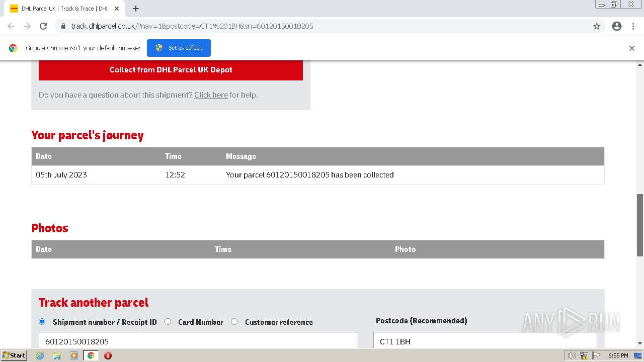Go back to the previous page
Viewport: 644px width, 362px height.
(11, 26)
